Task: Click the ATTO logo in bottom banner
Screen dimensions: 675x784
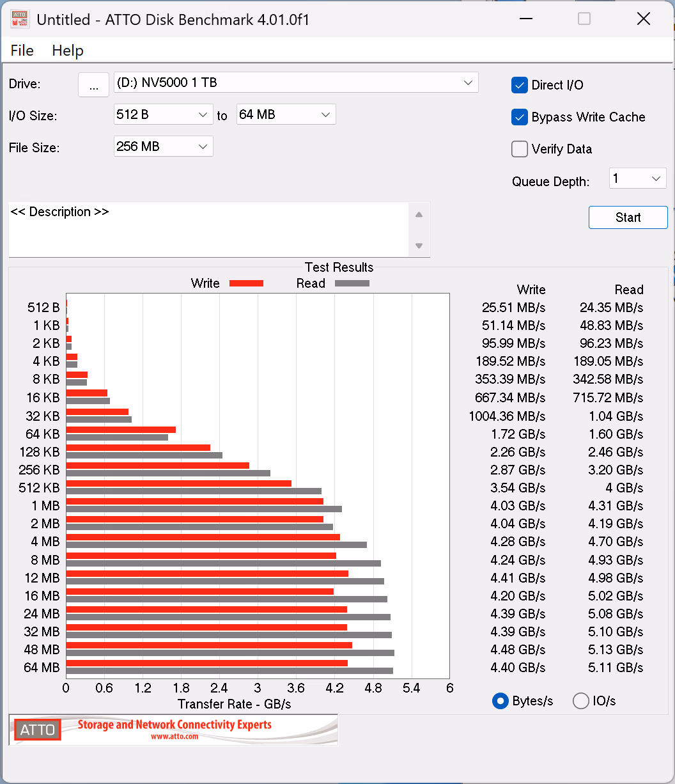Action: [38, 730]
